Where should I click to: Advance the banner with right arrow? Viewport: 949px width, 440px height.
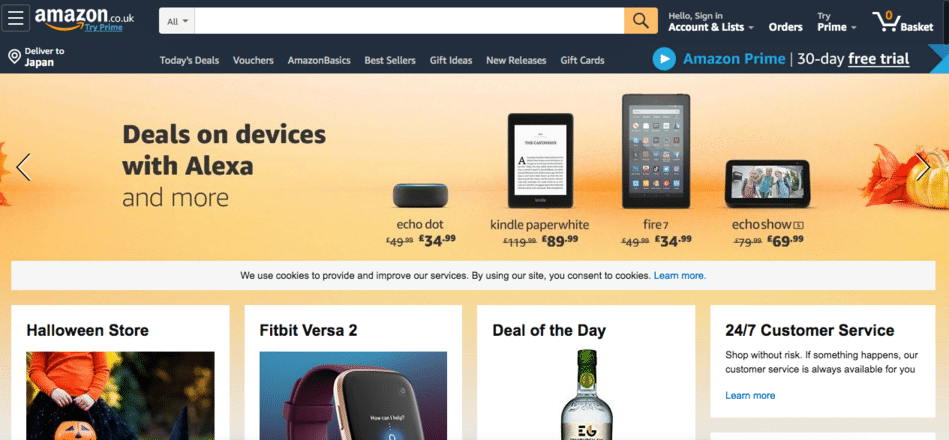pos(923,167)
